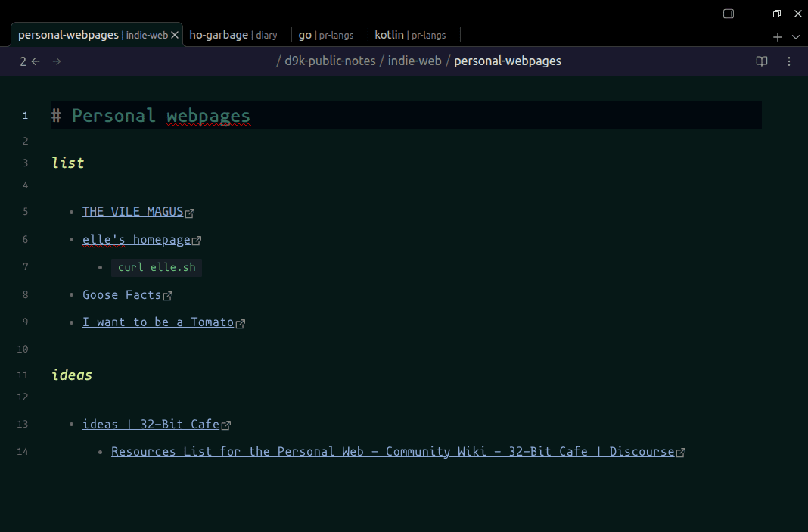This screenshot has height=532, width=808.
Task: Switch to the go pr-langs tab
Action: point(325,35)
